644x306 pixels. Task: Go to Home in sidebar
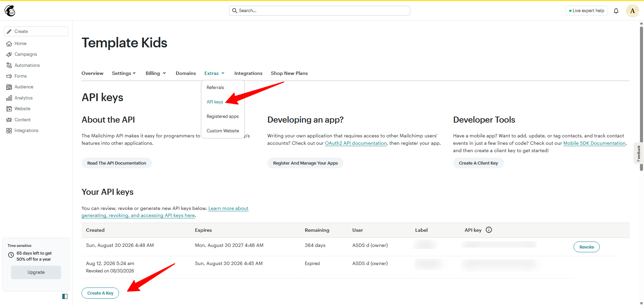(x=20, y=44)
